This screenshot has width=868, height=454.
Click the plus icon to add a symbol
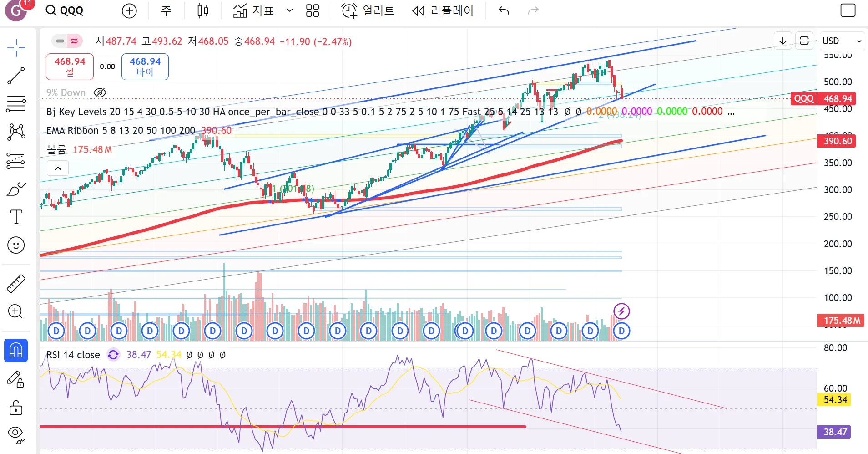[129, 11]
